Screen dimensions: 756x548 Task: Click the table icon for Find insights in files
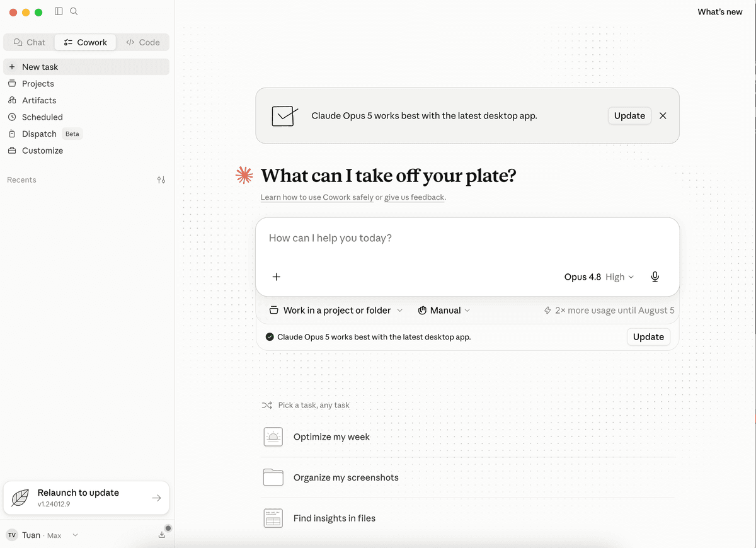pos(273,518)
